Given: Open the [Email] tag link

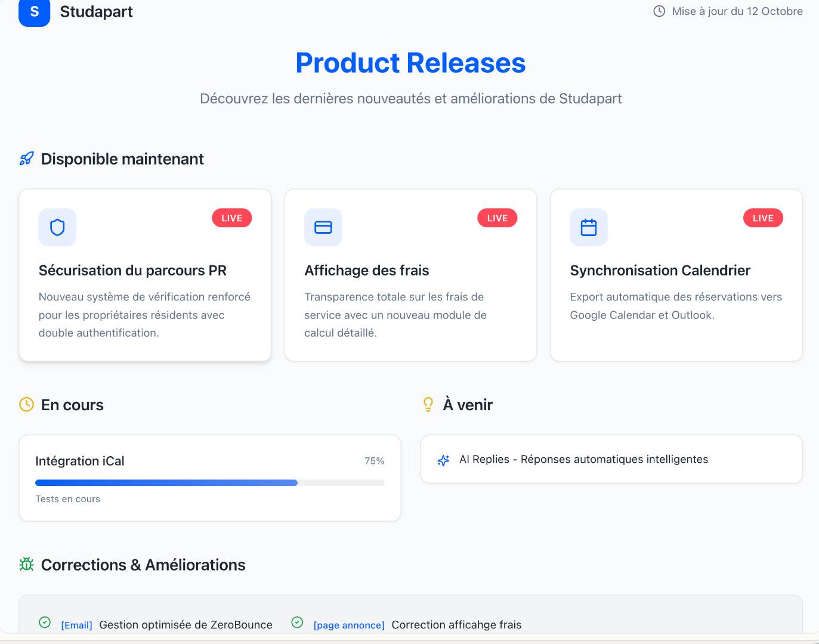Looking at the screenshot, I should coord(77,625).
